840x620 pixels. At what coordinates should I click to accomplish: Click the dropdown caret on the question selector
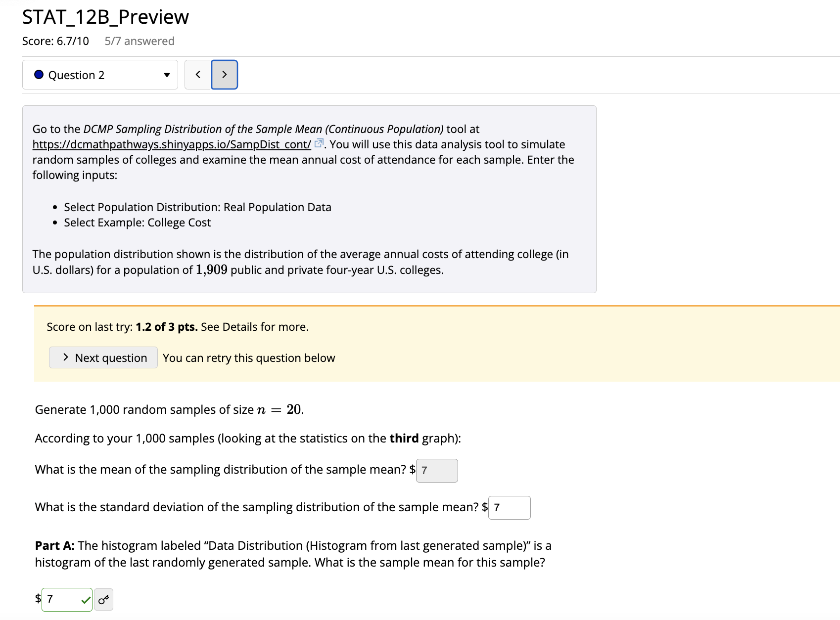(167, 76)
